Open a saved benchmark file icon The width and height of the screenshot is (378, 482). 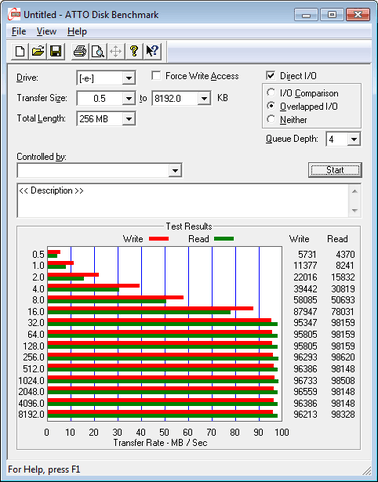[38, 51]
